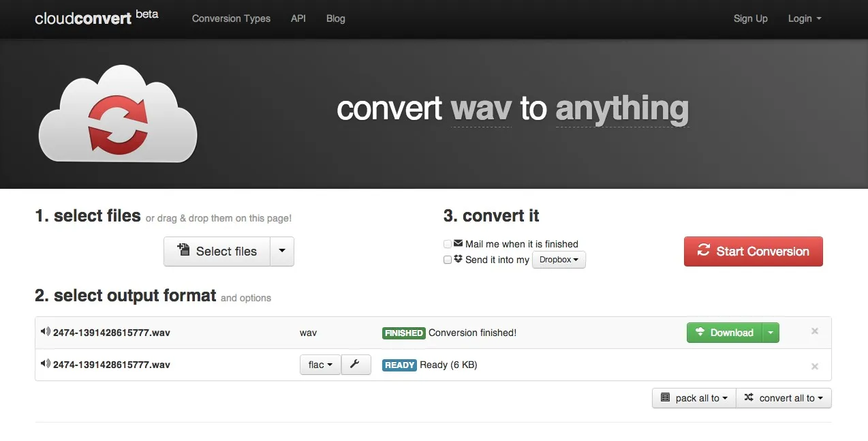868x441 pixels.
Task: Expand the Select files source dropdown arrow
Action: 282,252
